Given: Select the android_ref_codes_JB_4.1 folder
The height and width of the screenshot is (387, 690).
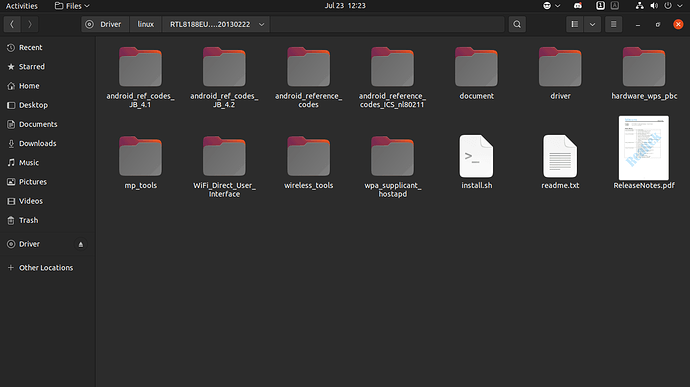Looking at the screenshot, I should 140,77.
